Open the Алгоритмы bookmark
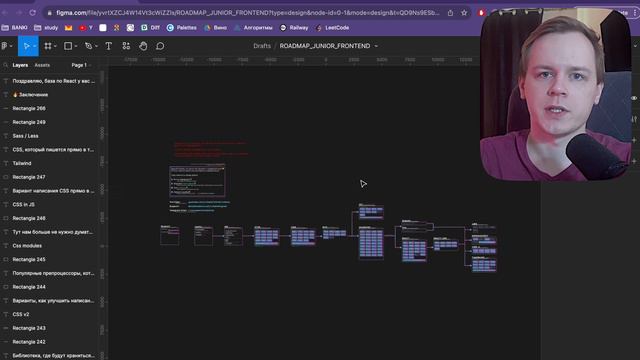The height and width of the screenshot is (360, 640). pos(253,28)
